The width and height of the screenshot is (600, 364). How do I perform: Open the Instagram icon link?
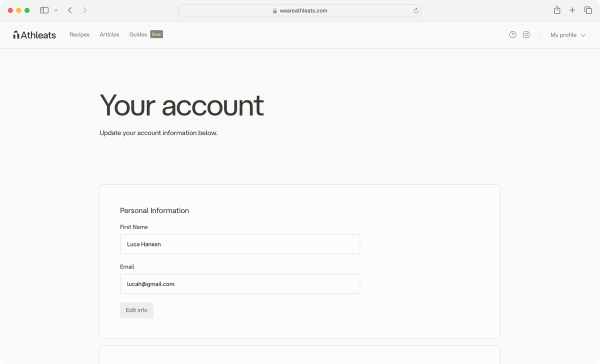pyautogui.click(x=526, y=34)
